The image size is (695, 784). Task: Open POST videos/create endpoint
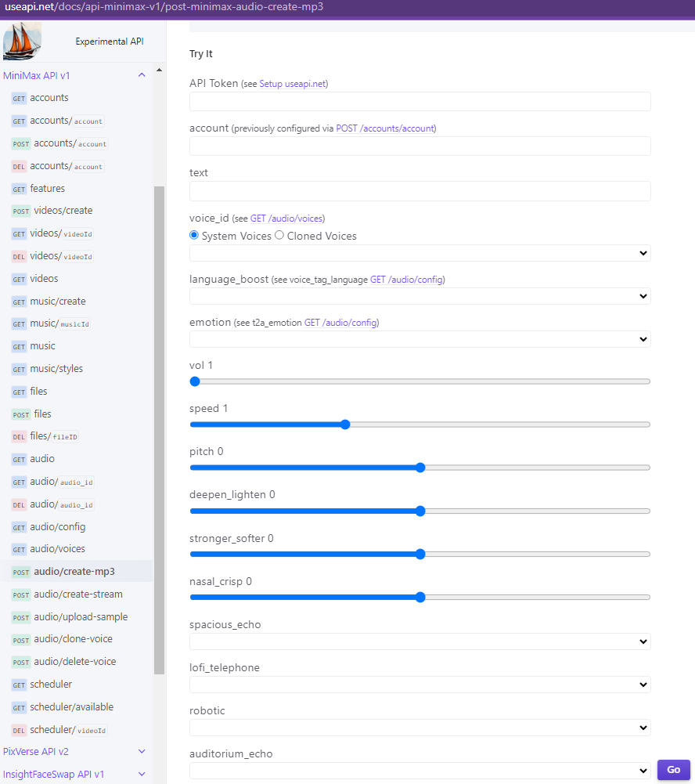52,211
